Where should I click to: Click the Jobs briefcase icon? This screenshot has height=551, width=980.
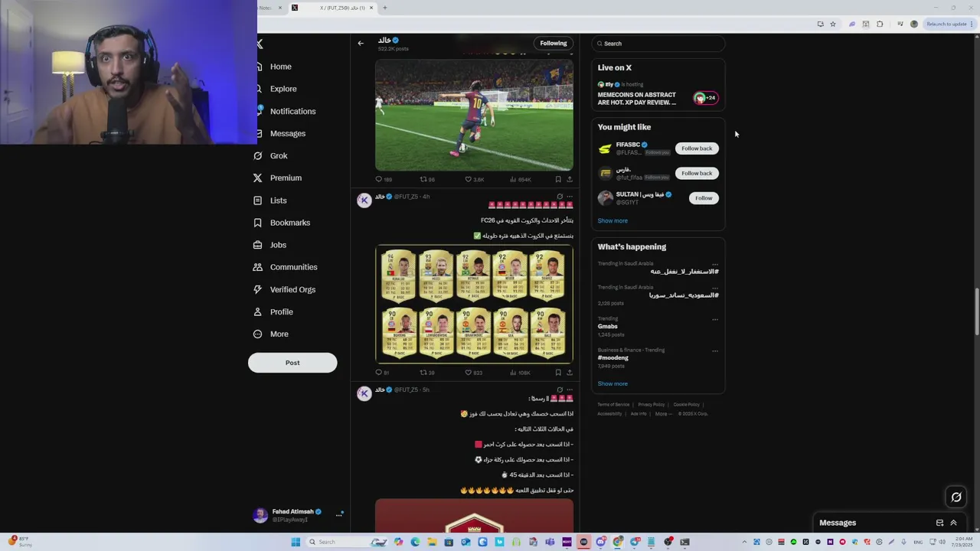[258, 245]
